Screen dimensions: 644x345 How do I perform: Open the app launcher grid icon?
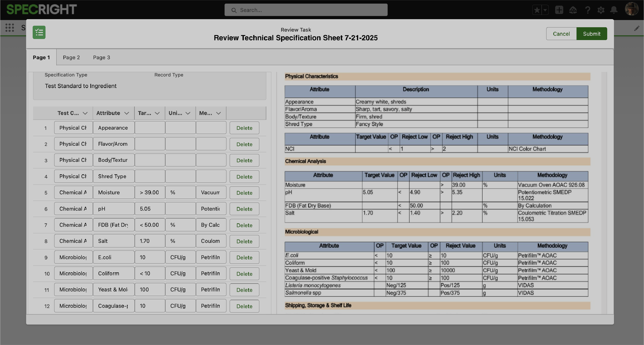(x=10, y=27)
